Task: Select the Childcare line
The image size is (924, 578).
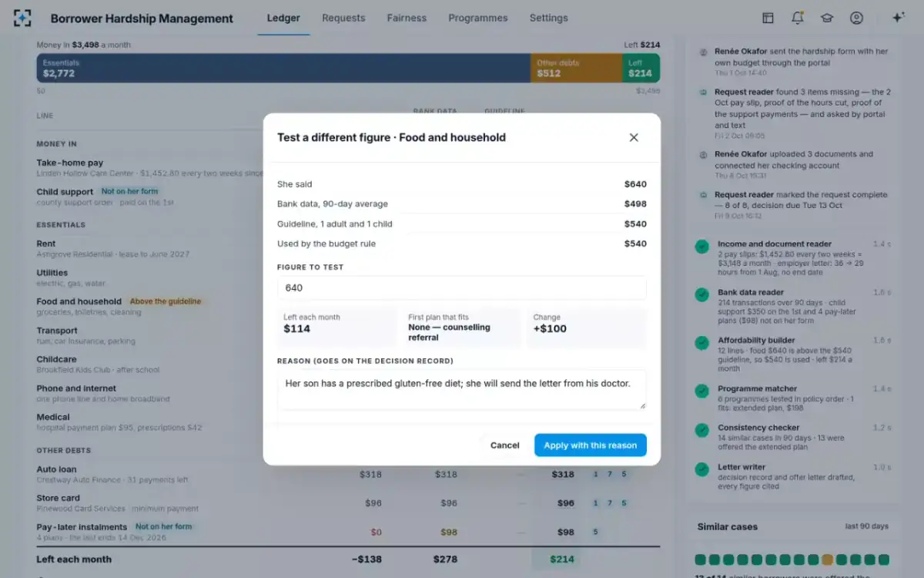Action: coord(57,359)
